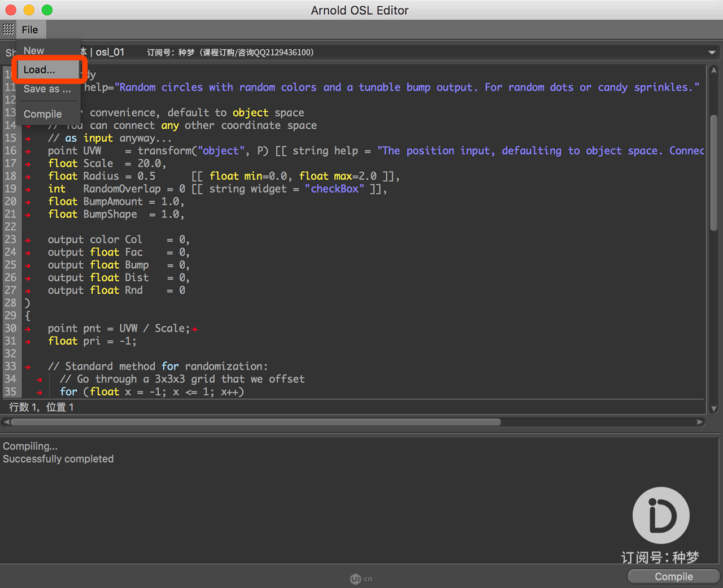Click the line and position status text
This screenshot has height=588, width=723.
[x=41, y=407]
